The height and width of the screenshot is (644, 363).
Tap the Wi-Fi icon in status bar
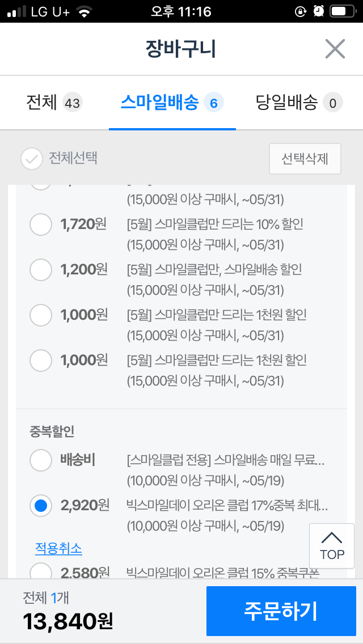pyautogui.click(x=84, y=11)
